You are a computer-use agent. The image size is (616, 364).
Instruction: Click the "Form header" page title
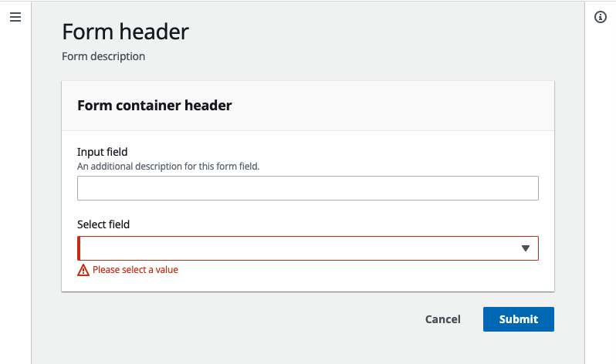click(125, 32)
